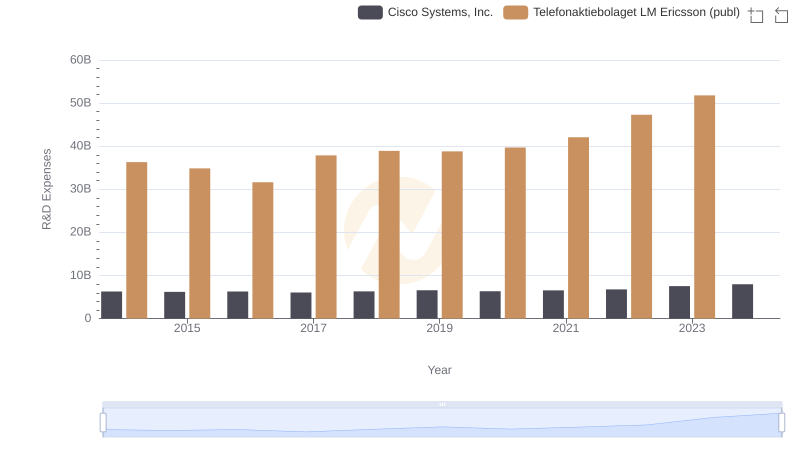This screenshot has width=800, height=461.
Task: Click the 2015 x-axis label
Action: pyautogui.click(x=187, y=328)
